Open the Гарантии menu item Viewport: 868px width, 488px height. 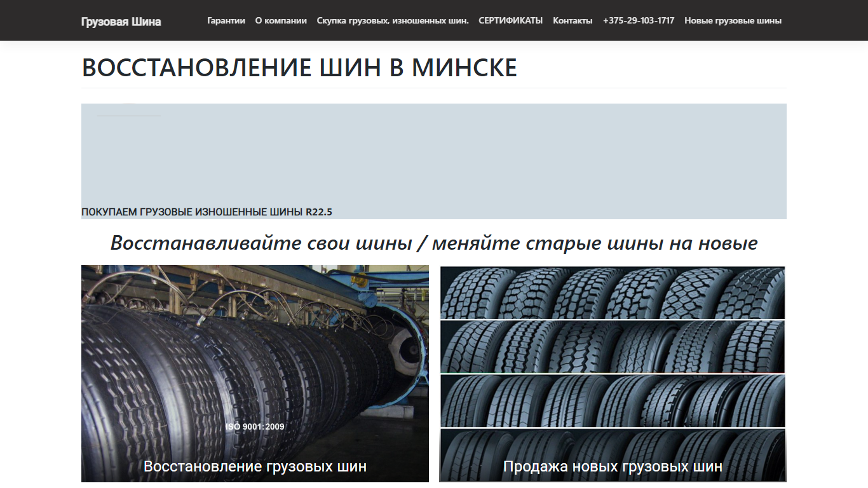[x=226, y=20]
